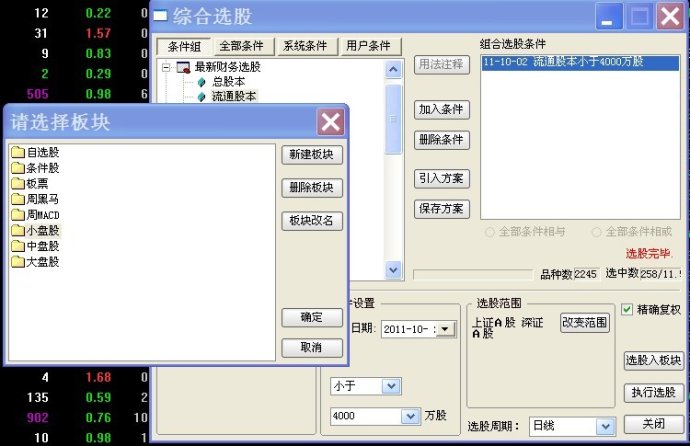Cancel with the 取消 button
Screen dimensions: 690x446
(x=312, y=347)
